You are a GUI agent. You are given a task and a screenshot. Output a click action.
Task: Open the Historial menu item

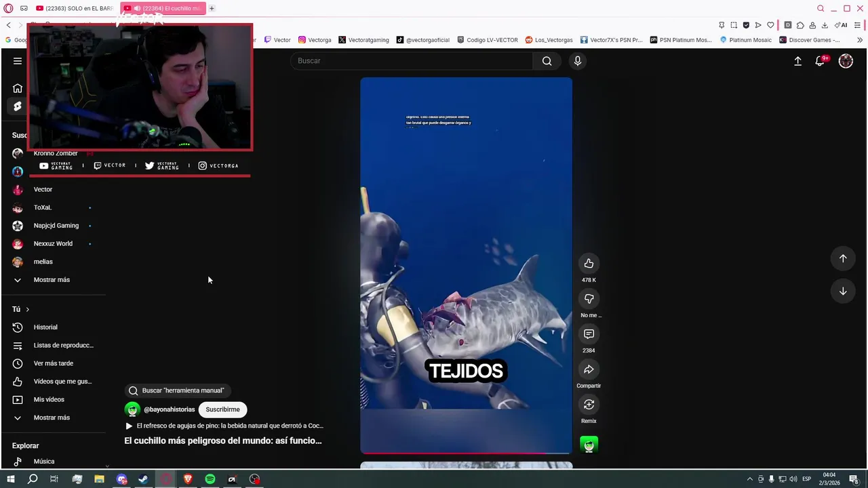pyautogui.click(x=45, y=327)
